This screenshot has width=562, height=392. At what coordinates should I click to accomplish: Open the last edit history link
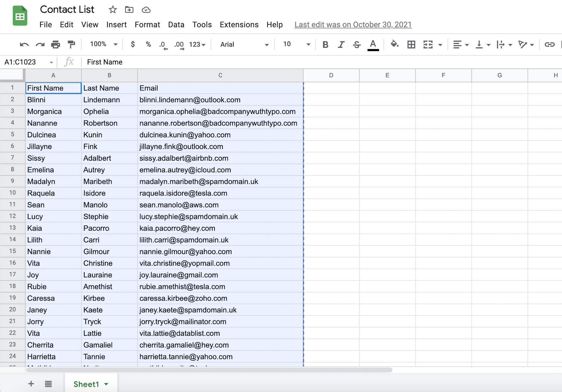(x=353, y=25)
